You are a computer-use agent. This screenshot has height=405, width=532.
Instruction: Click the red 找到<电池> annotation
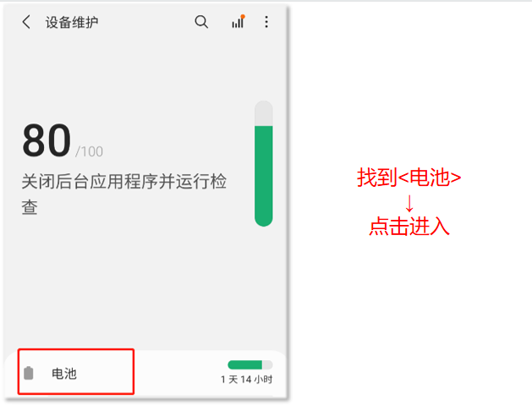[x=409, y=178]
